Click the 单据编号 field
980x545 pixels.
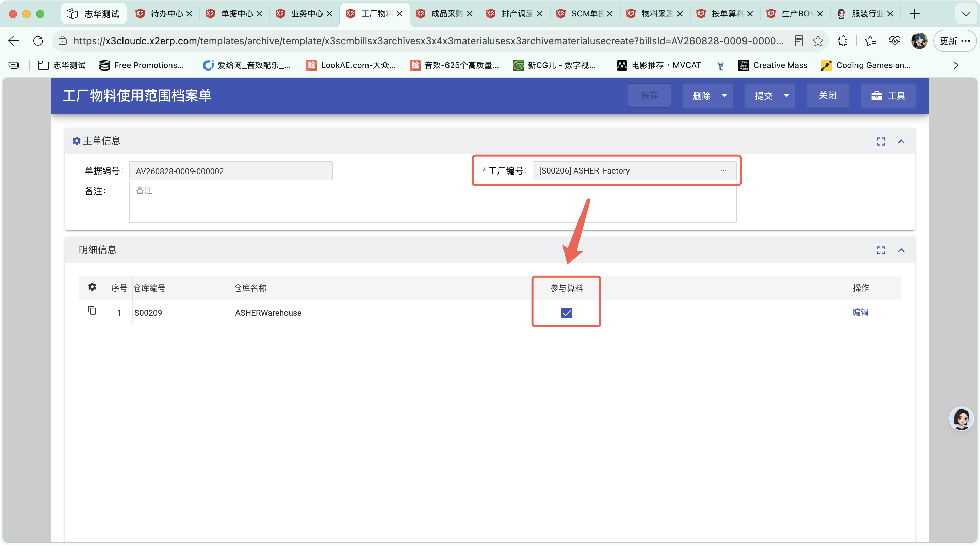coord(231,171)
